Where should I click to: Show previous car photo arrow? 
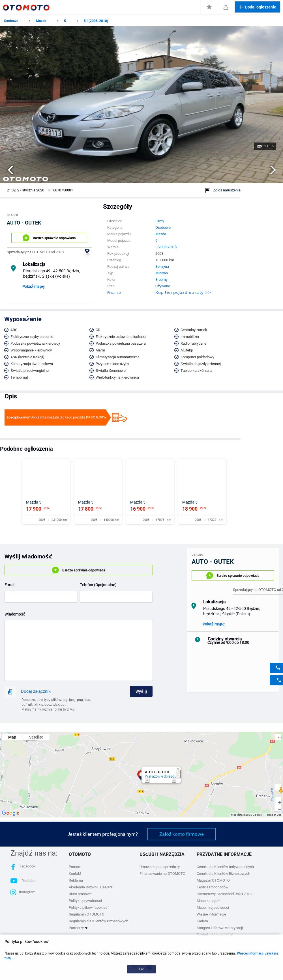[11, 170]
